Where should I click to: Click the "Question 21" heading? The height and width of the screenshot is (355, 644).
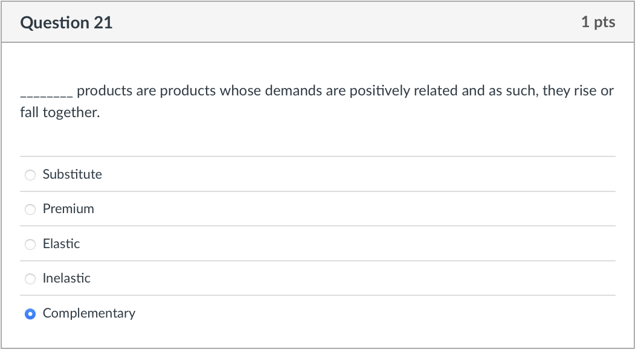point(66,23)
